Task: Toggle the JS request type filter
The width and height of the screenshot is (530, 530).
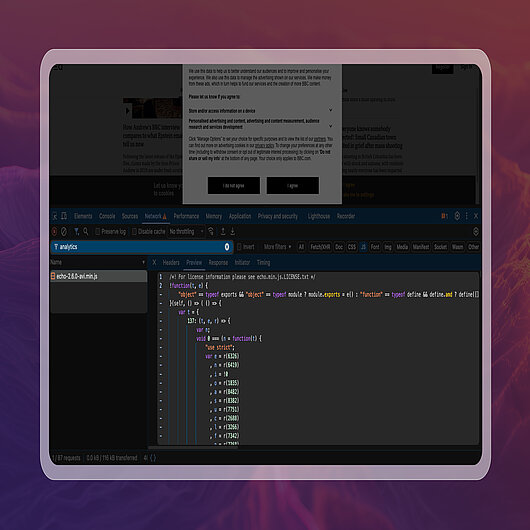Action: coord(363,247)
